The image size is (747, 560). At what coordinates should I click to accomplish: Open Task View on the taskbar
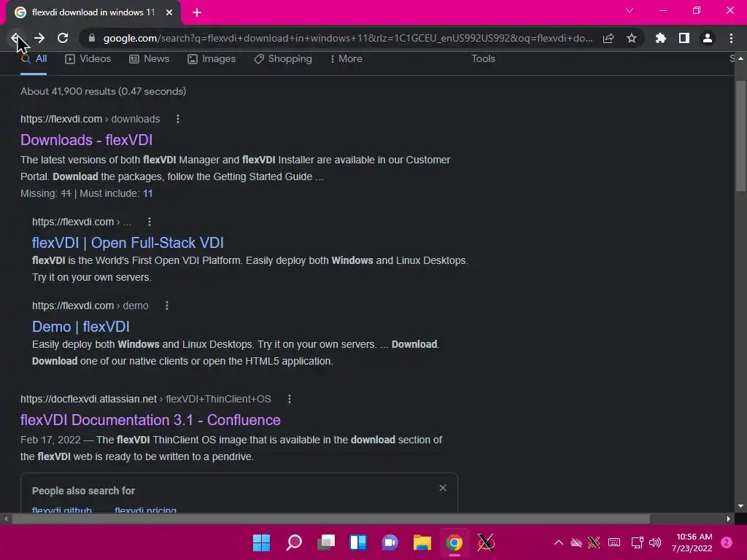point(326,542)
